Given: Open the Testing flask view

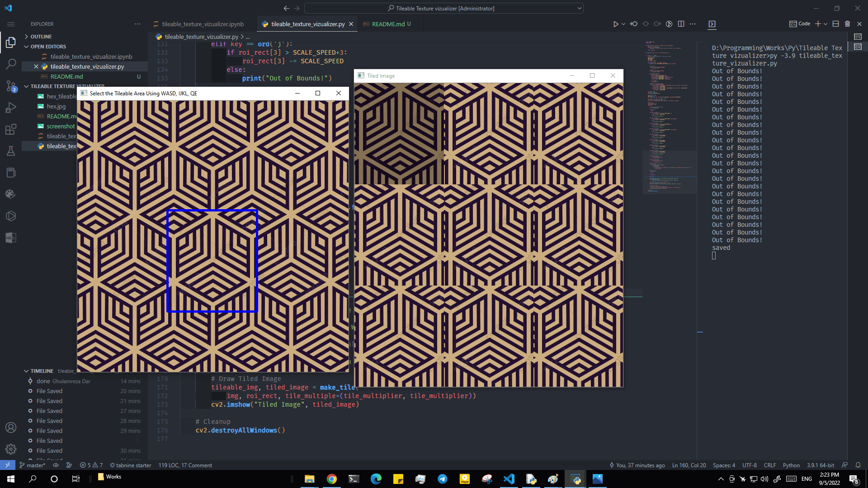Looking at the screenshot, I should (x=11, y=151).
